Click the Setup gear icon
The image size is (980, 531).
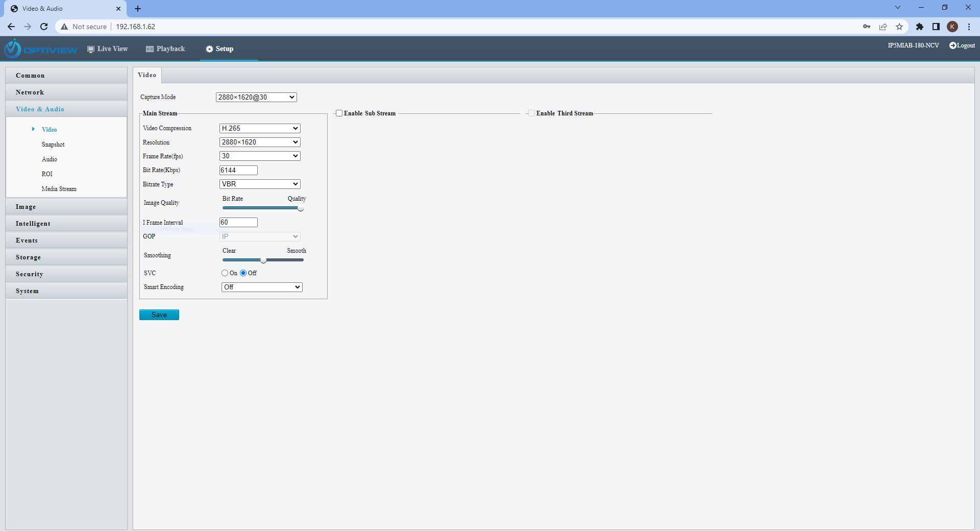(209, 49)
